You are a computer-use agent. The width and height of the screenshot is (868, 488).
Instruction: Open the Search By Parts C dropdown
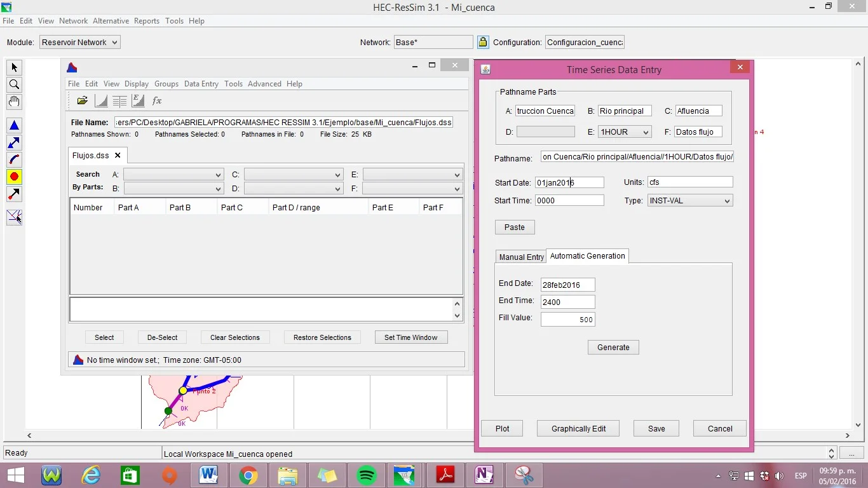pyautogui.click(x=294, y=175)
